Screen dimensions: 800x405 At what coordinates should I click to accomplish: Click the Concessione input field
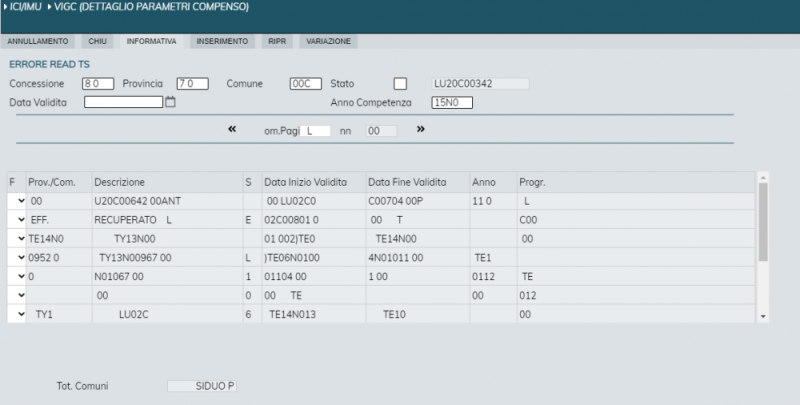click(98, 83)
